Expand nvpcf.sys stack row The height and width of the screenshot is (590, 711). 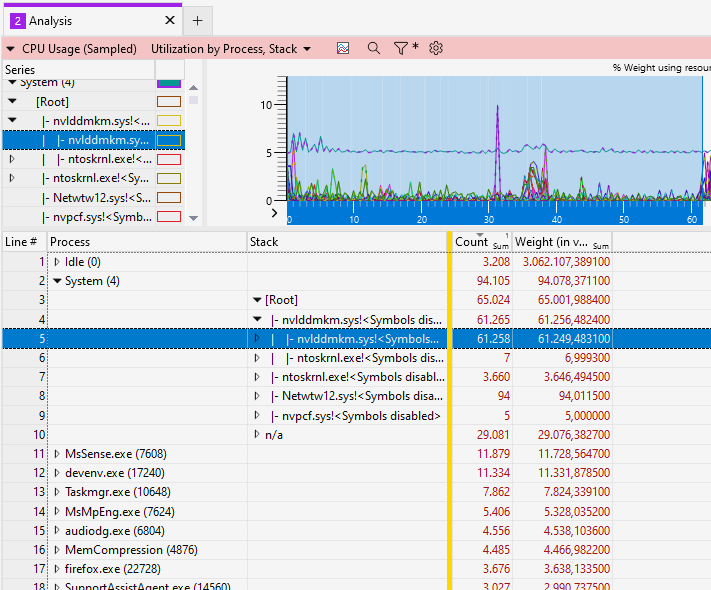(x=257, y=415)
